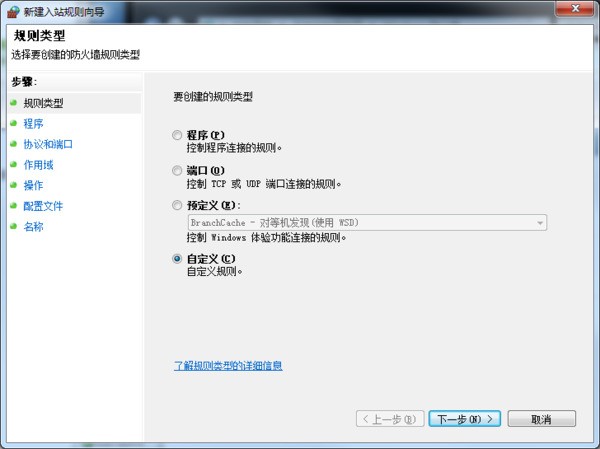Click the 自定义规则 description text

coord(214,272)
